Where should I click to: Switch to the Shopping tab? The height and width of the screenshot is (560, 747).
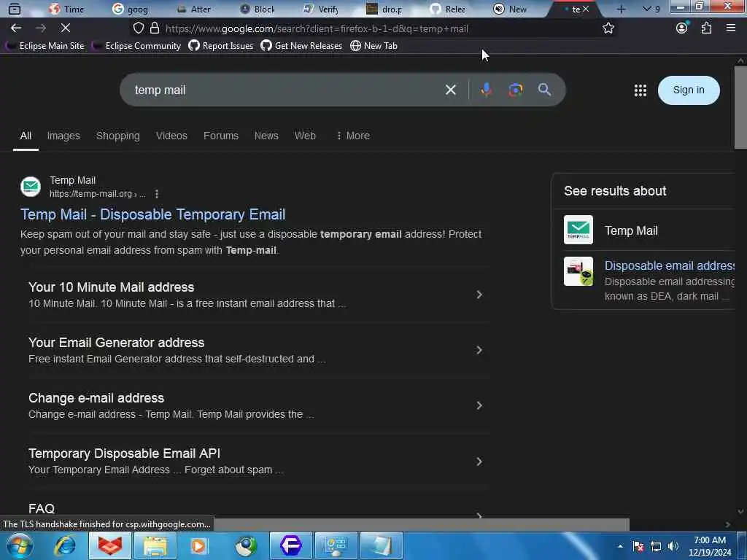[118, 136]
